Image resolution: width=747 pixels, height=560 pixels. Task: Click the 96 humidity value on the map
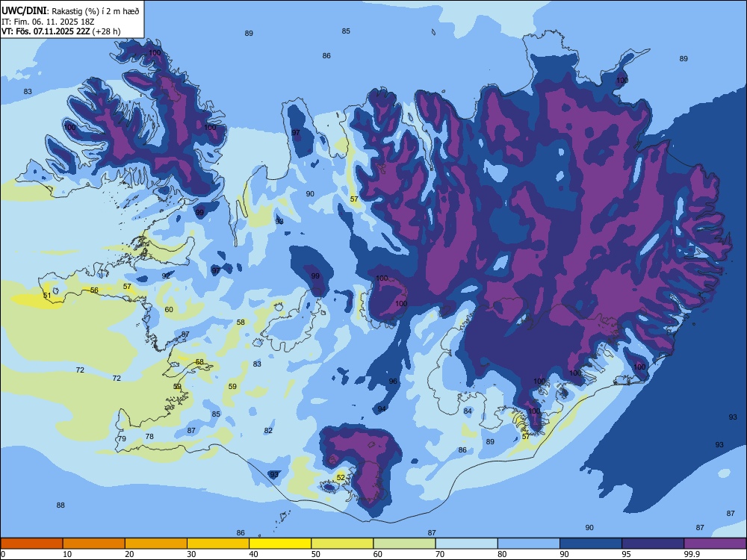coord(393,381)
